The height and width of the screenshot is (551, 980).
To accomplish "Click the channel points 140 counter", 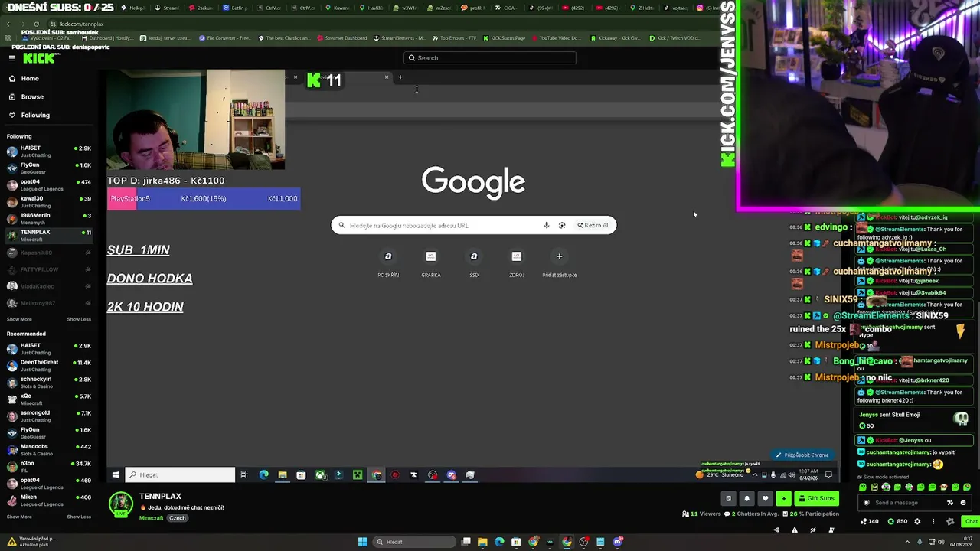I will tap(870, 521).
